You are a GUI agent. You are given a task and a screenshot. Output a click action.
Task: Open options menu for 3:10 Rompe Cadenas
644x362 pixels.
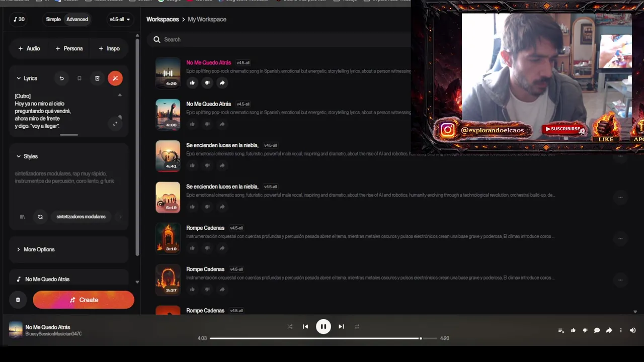(620, 239)
